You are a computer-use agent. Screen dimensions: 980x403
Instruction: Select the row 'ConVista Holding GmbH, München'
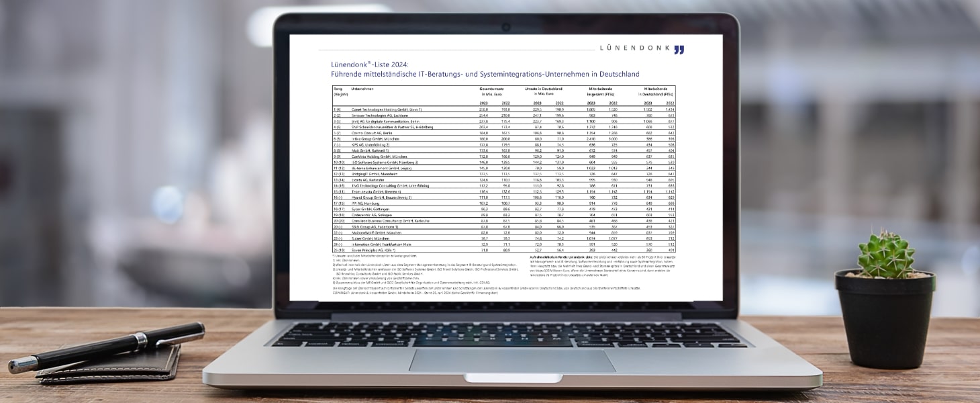point(503,156)
